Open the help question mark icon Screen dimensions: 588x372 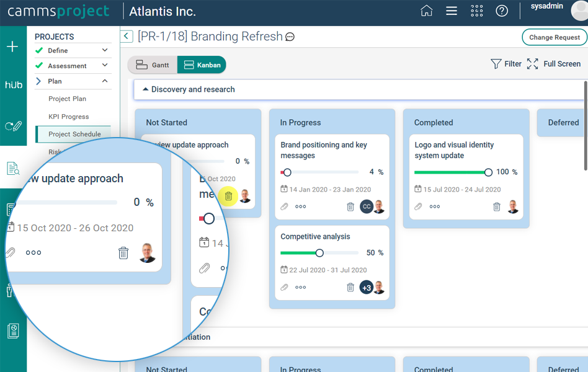coord(502,11)
